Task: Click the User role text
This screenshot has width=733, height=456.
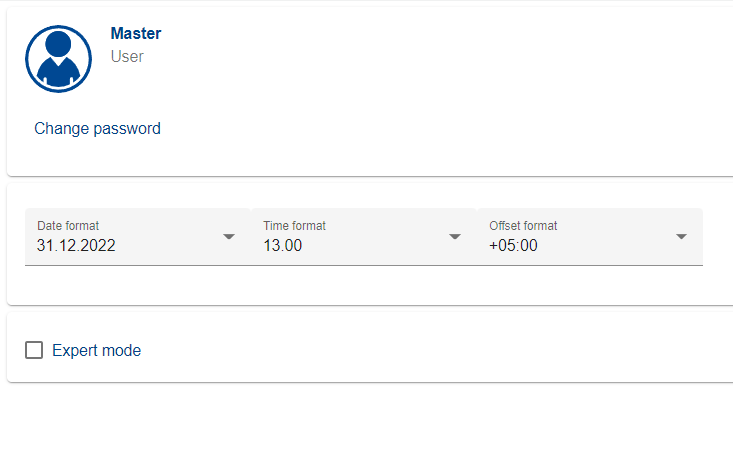Action: 127,57
